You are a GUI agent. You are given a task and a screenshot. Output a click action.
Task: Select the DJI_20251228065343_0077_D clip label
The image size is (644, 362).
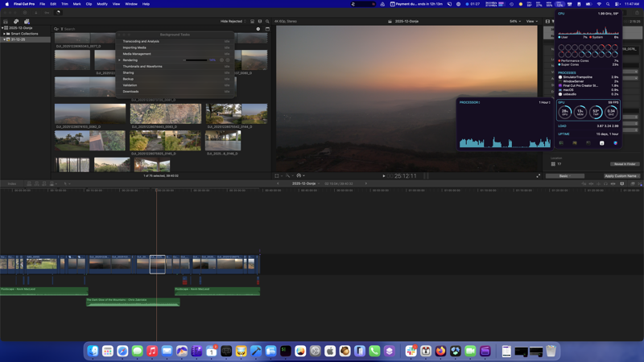point(78,47)
